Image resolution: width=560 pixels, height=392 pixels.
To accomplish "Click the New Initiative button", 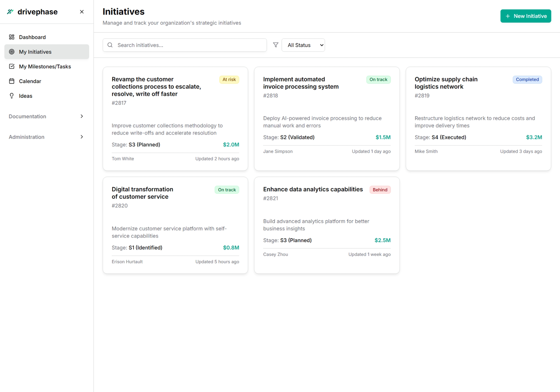I will [525, 16].
